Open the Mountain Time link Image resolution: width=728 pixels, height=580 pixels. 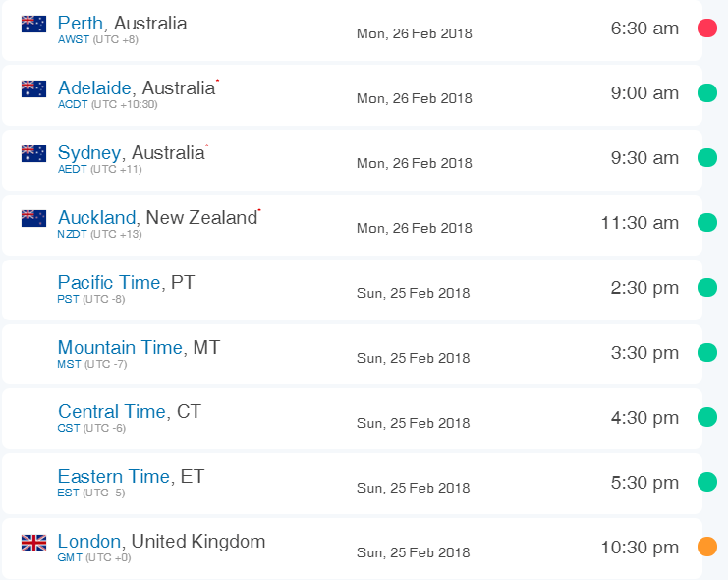[x=120, y=347]
